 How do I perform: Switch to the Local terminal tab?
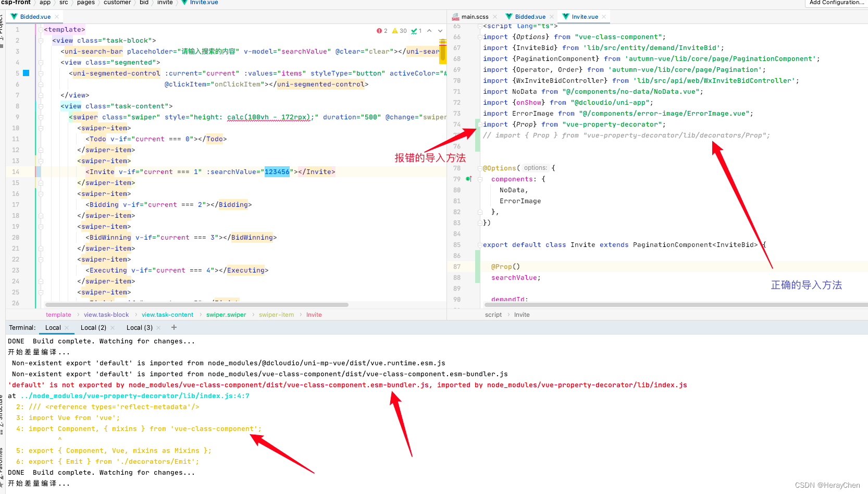(53, 328)
